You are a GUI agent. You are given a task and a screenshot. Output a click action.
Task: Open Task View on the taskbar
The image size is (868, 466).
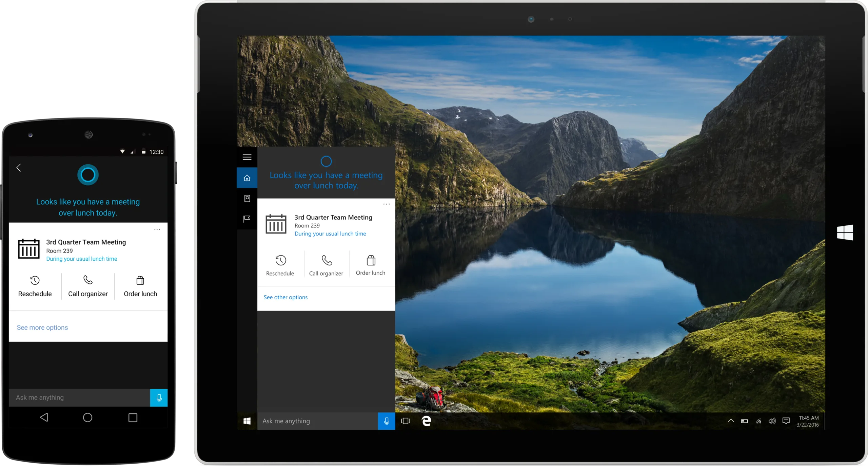[405, 421]
